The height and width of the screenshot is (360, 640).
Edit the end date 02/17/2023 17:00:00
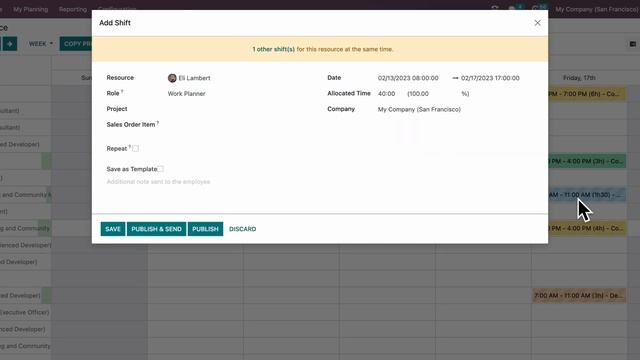tap(490, 78)
